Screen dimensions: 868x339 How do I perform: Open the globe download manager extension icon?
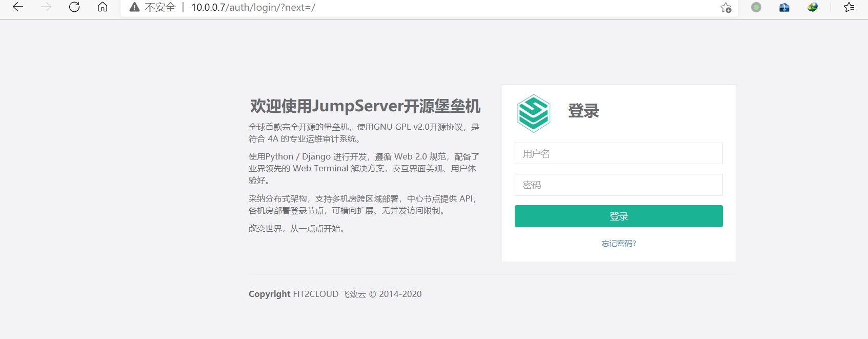tap(813, 7)
